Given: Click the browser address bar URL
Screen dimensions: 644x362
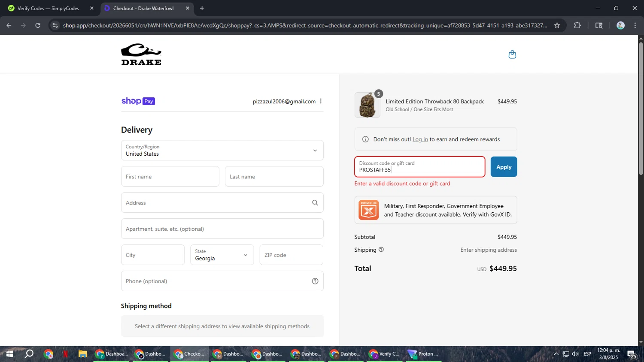Looking at the screenshot, I should [305, 25].
